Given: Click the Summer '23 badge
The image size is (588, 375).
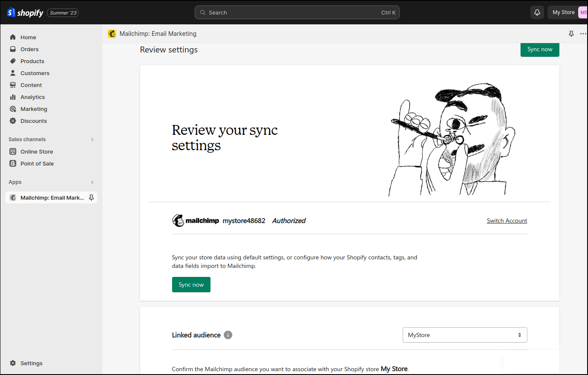Looking at the screenshot, I should coord(63,13).
